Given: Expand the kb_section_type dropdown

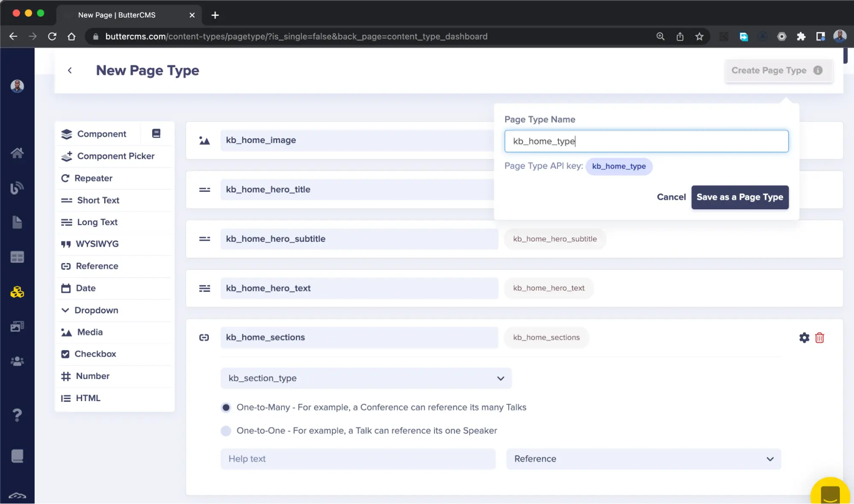Looking at the screenshot, I should point(501,378).
